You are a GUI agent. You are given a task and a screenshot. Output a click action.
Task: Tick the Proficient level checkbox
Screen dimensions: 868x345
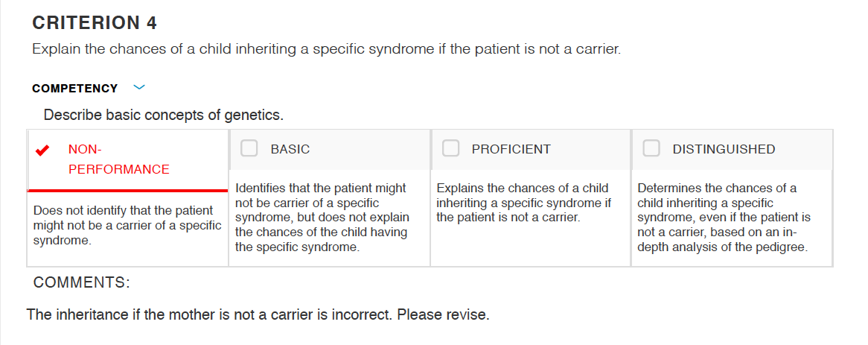[450, 148]
